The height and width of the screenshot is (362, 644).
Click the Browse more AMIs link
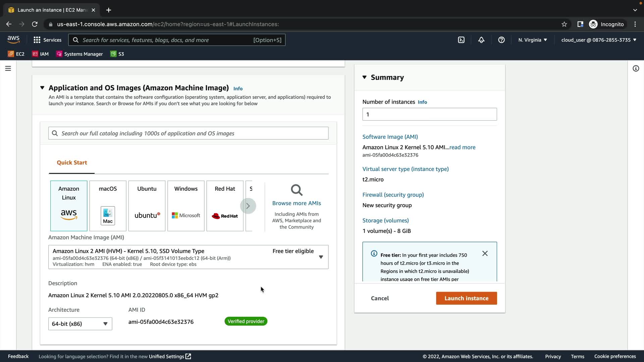tap(297, 203)
